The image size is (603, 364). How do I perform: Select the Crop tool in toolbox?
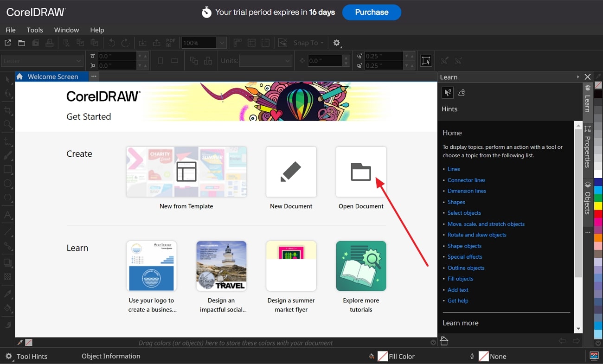coord(7,110)
